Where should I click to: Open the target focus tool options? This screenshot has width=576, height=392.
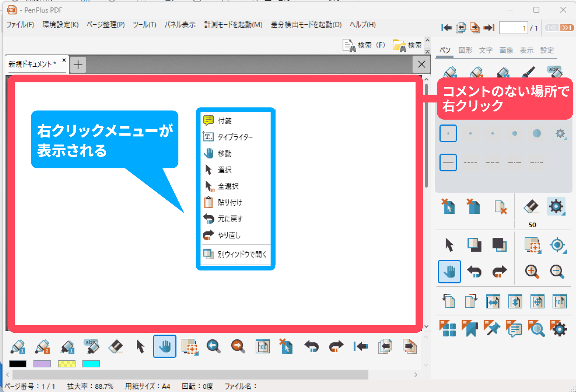(x=558, y=245)
